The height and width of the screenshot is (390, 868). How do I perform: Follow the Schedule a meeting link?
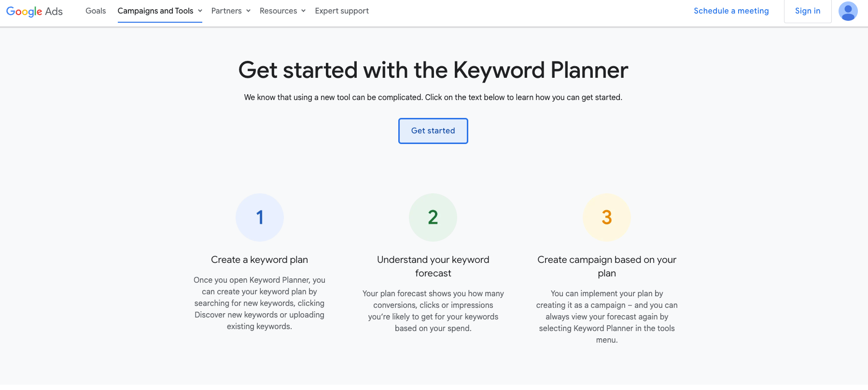pos(731,11)
